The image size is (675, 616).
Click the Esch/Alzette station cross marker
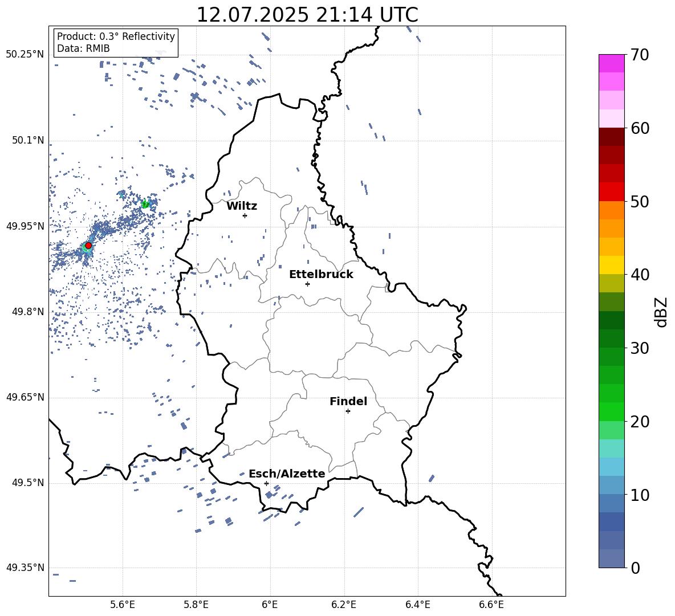click(x=266, y=483)
